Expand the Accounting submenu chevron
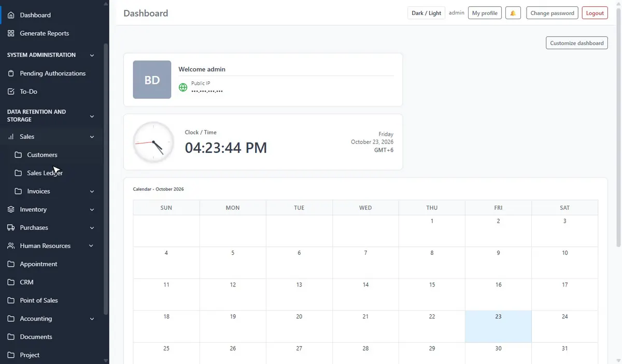The width and height of the screenshot is (622, 364). tap(92, 319)
